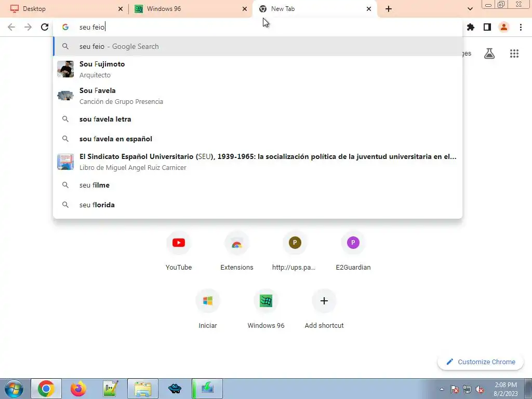Select the Sou Fujimoto suggestion
The height and width of the screenshot is (399, 532).
[x=258, y=69]
